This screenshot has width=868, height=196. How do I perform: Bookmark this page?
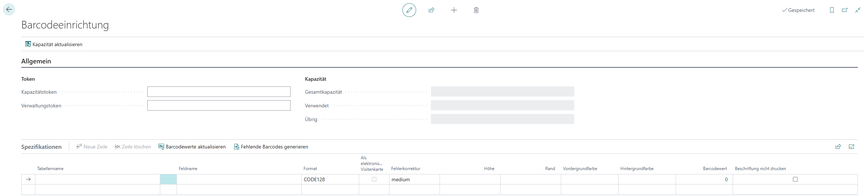coord(832,10)
